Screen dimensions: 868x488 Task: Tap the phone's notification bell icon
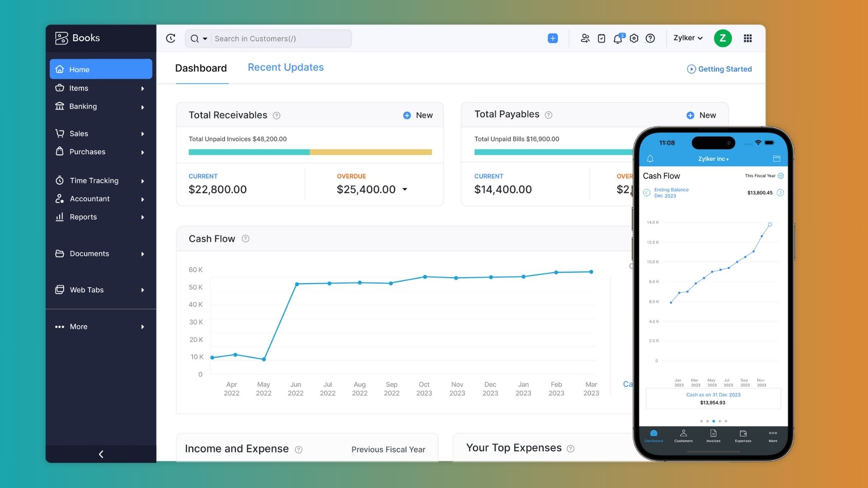click(x=650, y=159)
